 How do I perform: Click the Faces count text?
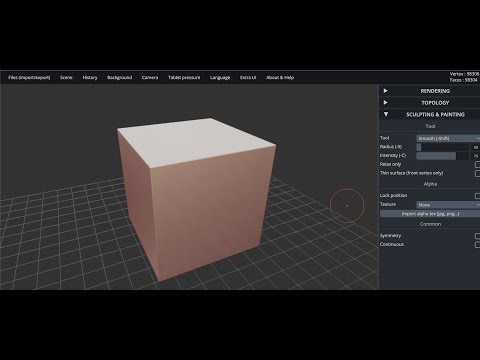(x=464, y=80)
